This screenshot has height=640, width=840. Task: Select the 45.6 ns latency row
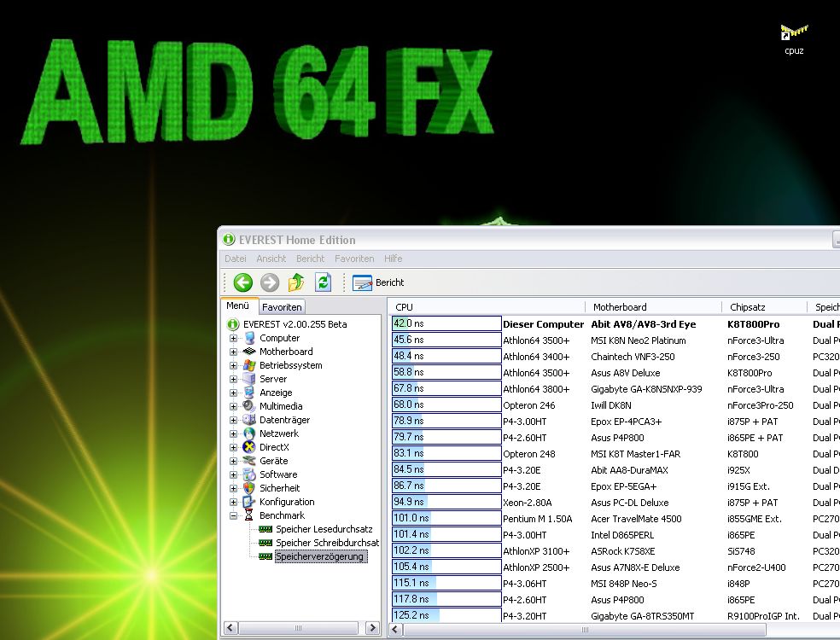click(x=615, y=340)
